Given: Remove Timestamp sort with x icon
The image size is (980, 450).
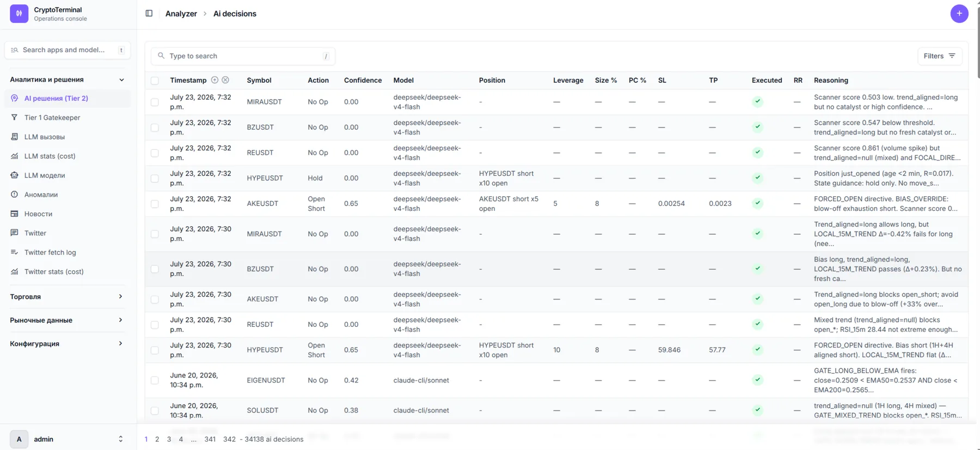Looking at the screenshot, I should coord(225,80).
